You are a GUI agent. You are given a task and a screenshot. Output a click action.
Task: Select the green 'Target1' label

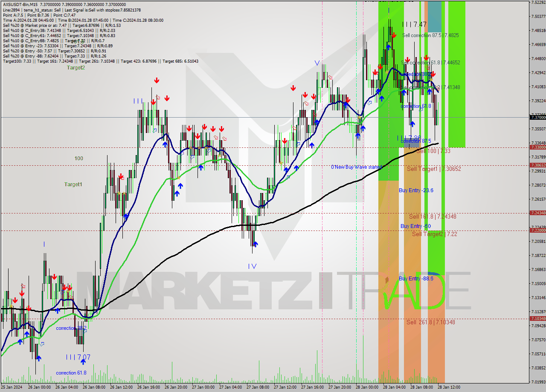click(73, 184)
